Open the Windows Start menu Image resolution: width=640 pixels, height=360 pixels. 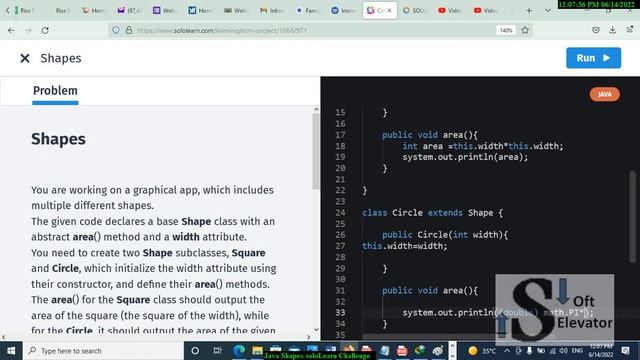(x=11, y=351)
